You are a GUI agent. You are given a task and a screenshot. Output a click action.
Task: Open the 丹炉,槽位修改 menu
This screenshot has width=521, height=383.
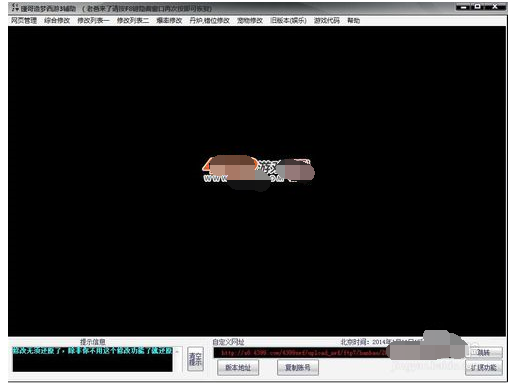click(x=210, y=21)
